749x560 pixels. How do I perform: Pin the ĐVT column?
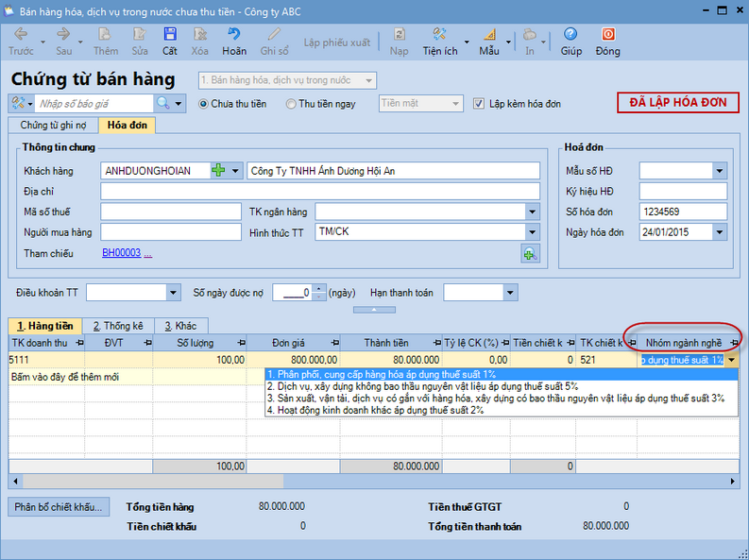(x=147, y=343)
